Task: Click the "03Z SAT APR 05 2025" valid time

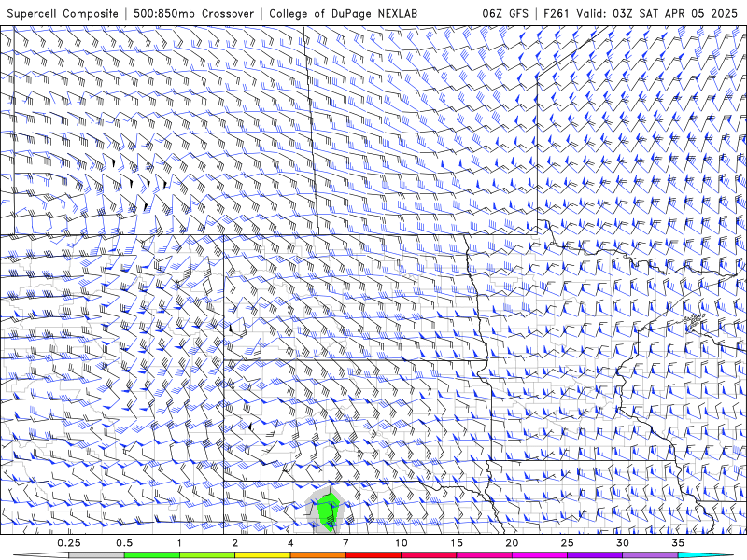Action: [x=674, y=13]
